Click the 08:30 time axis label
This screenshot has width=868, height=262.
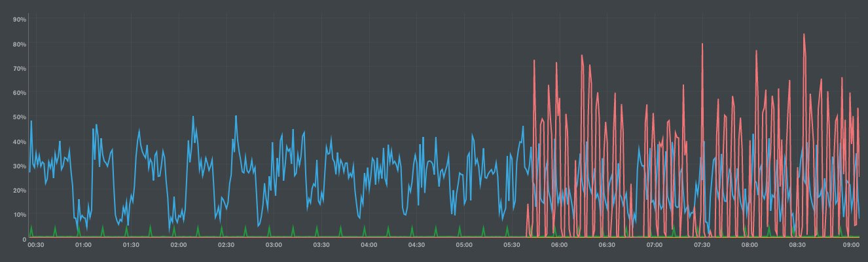coord(797,245)
